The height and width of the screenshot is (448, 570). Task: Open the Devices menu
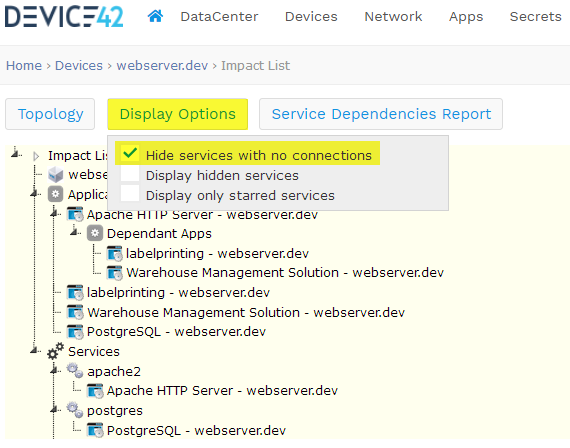click(x=311, y=17)
